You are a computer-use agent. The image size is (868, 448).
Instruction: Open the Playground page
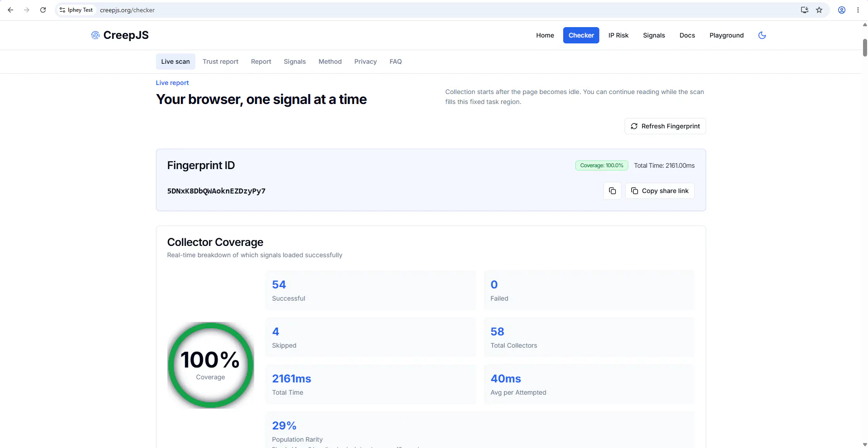pos(726,35)
